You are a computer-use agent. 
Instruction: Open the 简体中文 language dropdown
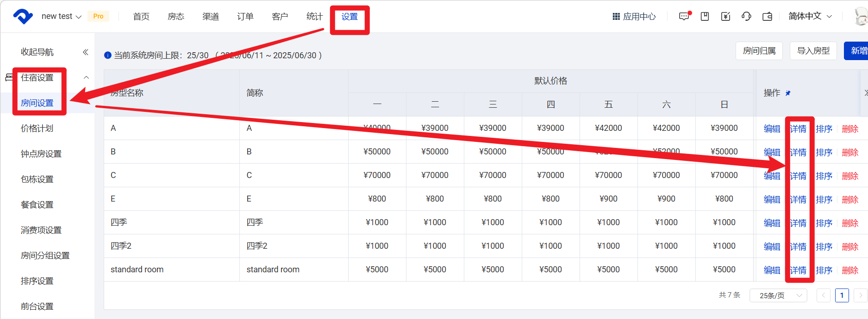[810, 17]
